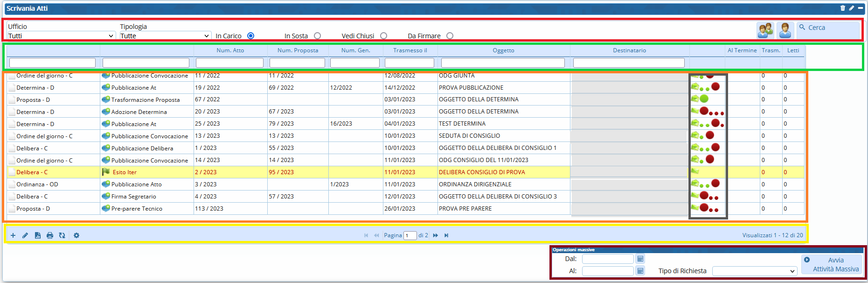This screenshot has width=868, height=283.
Task: Expand the Tipologia dropdown
Action: click(x=165, y=36)
